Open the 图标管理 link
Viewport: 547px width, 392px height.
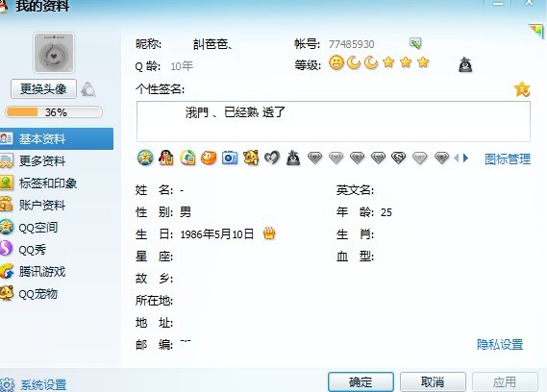pyautogui.click(x=508, y=159)
